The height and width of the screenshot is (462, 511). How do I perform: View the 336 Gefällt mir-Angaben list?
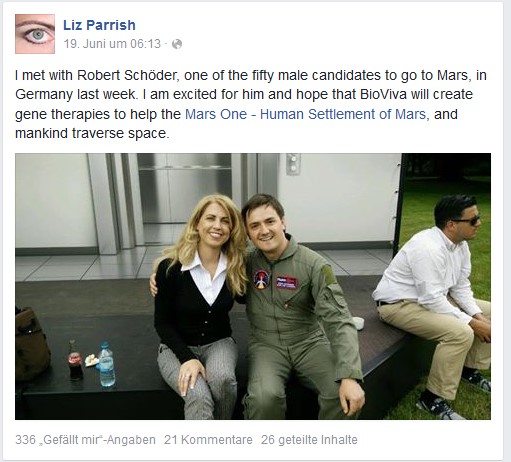click(x=85, y=440)
